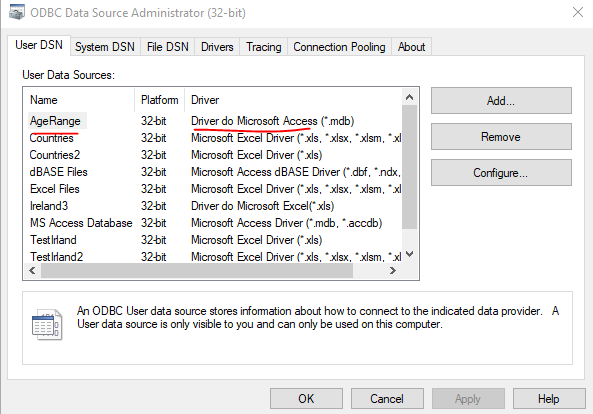This screenshot has width=593, height=414.
Task: Click the list's scroll up arrow
Action: 409,97
